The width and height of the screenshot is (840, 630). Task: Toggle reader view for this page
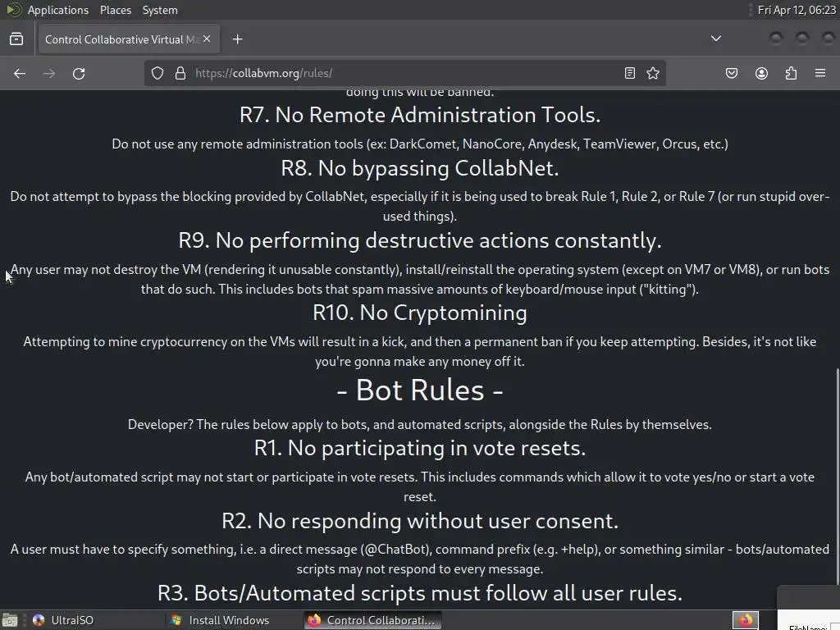630,73
